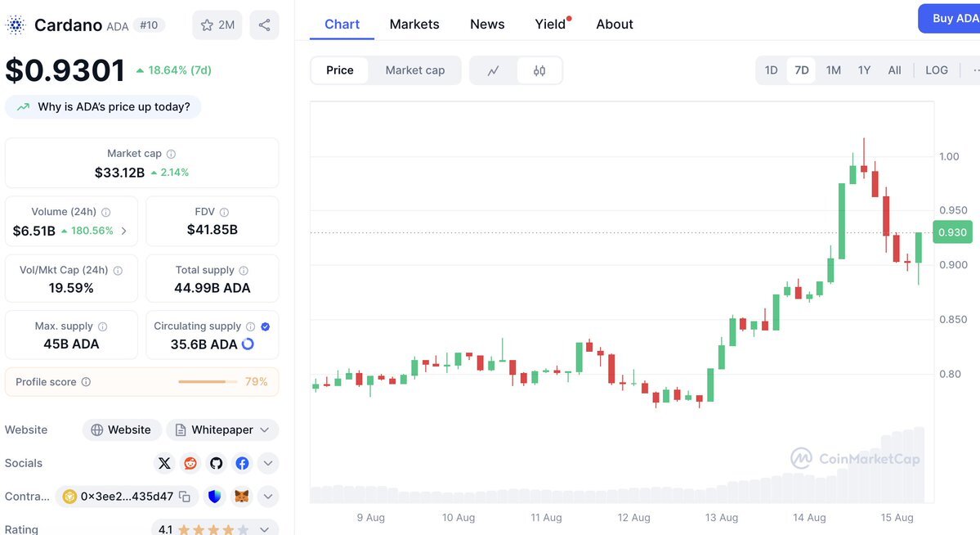Image resolution: width=980 pixels, height=535 pixels.
Task: Click the 0x3ee2...435d47 contract address
Action: coord(127,497)
